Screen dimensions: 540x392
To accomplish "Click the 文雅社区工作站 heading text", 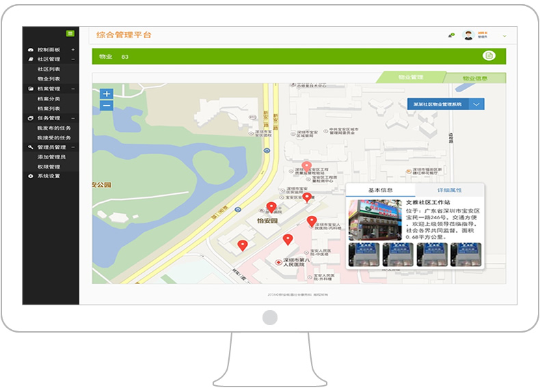I will pyautogui.click(x=428, y=202).
